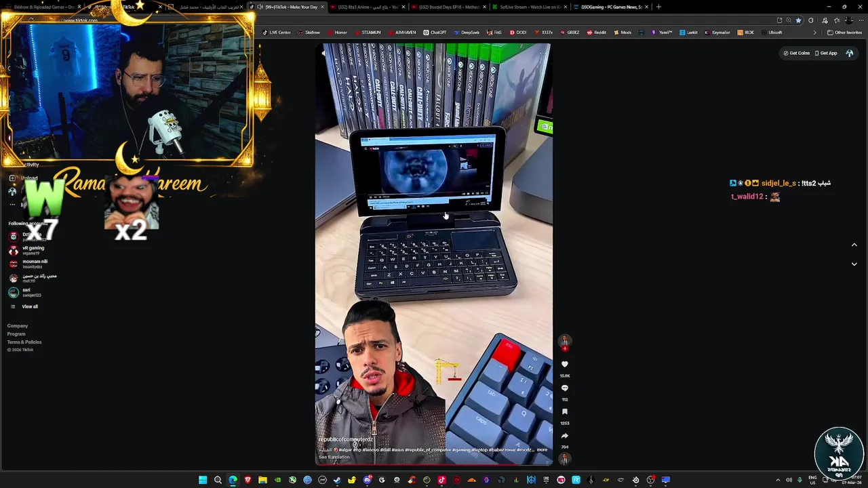Open republicofcomputerdz username on video
Viewport: 868px width, 488px height.
tap(346, 440)
